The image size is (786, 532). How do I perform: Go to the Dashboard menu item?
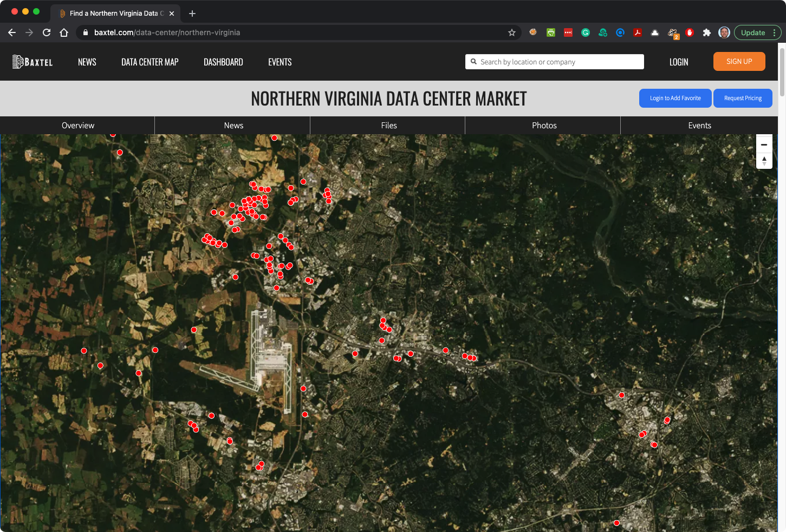(223, 62)
